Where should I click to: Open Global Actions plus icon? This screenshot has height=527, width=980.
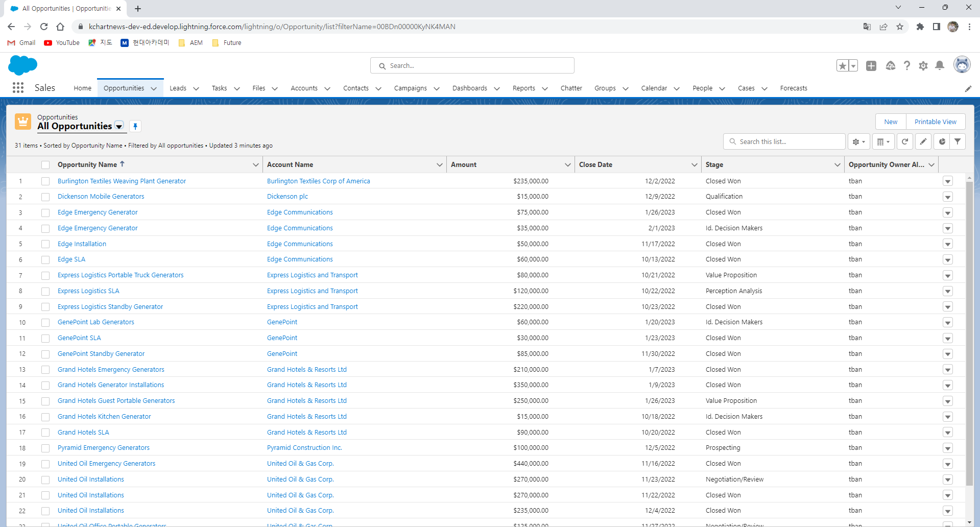point(871,65)
